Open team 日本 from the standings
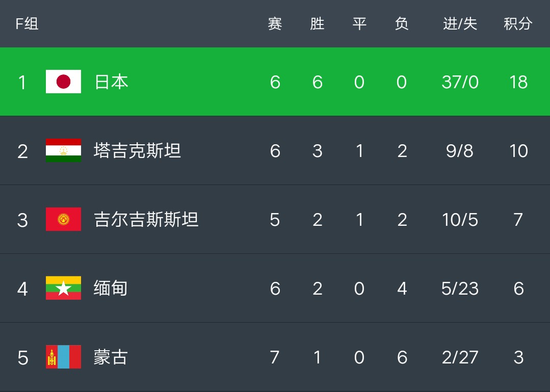550x392 pixels. pos(111,82)
